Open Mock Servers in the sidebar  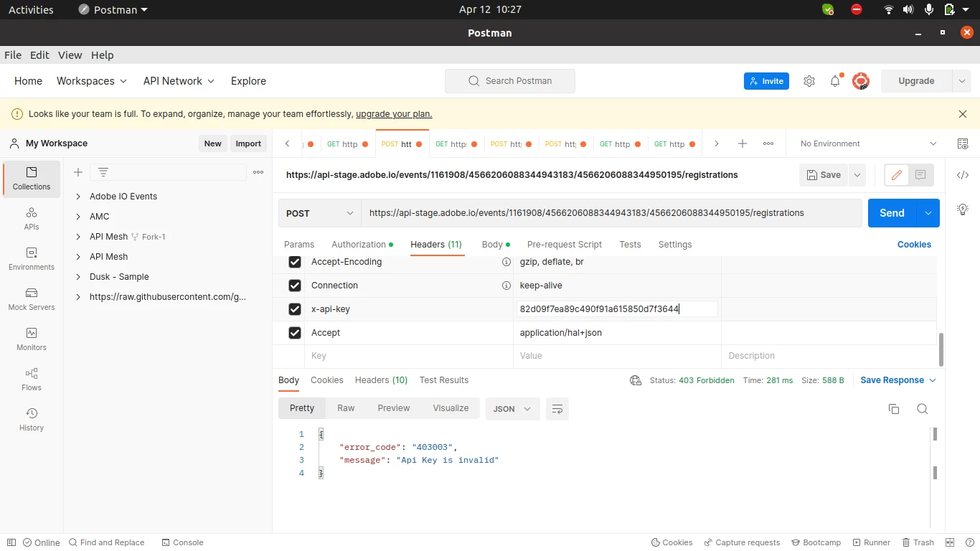click(x=32, y=299)
